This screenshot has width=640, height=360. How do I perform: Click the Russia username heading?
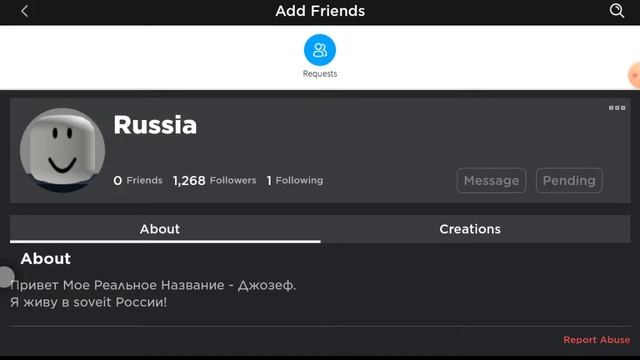[x=155, y=124]
